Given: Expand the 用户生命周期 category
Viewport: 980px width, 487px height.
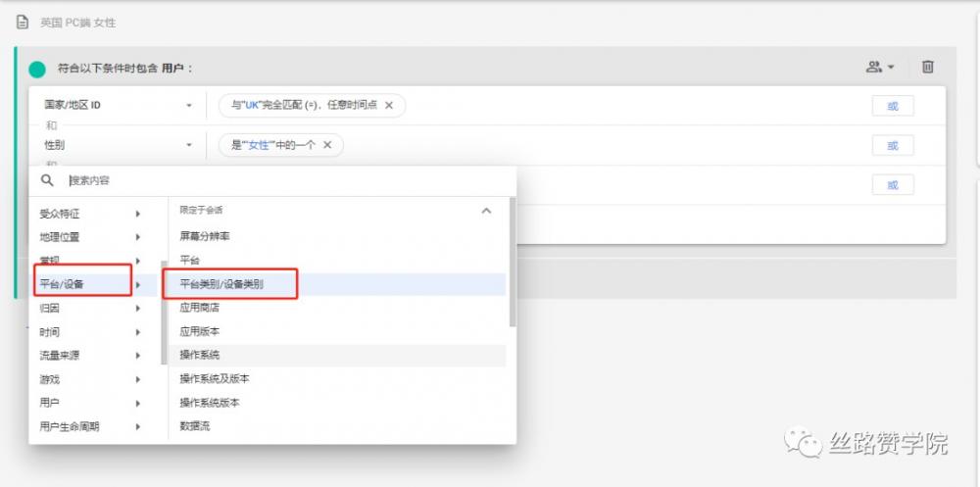Looking at the screenshot, I should [90, 427].
